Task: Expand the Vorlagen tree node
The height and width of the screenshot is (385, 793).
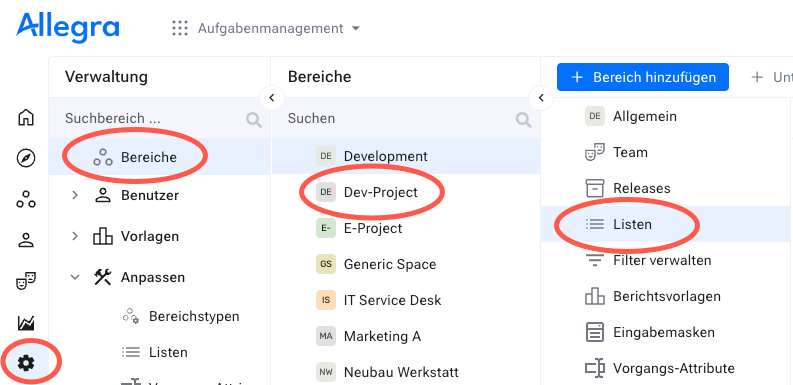Action: tap(75, 236)
